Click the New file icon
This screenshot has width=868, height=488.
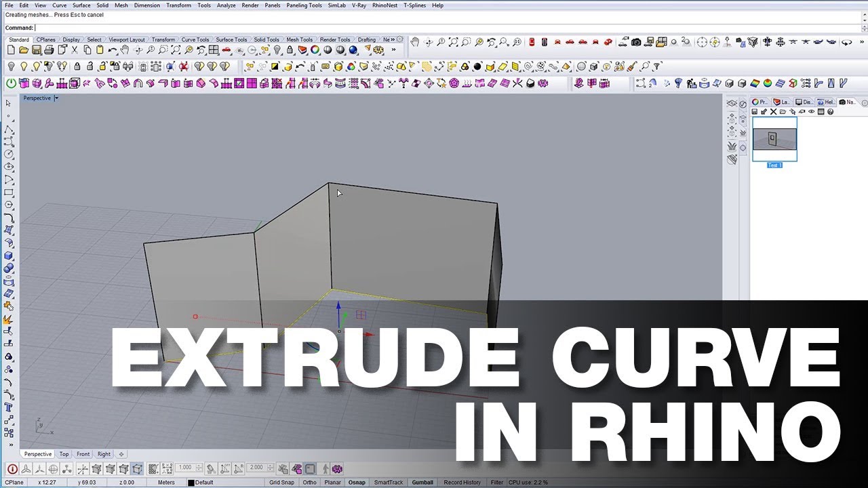(x=11, y=49)
